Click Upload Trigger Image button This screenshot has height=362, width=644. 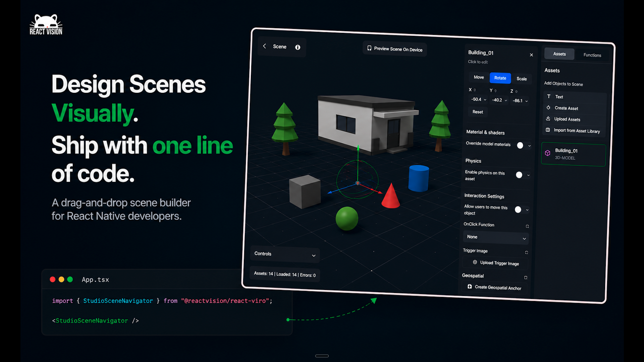point(495,263)
